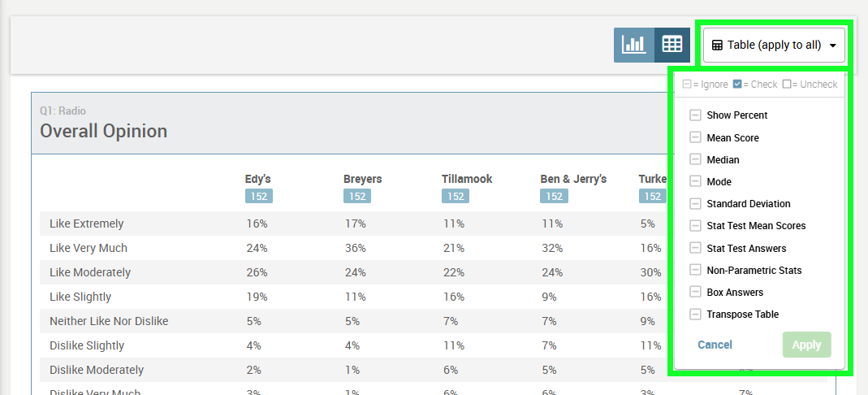
Task: Click the 152 badge under Tillamook
Action: point(456,196)
